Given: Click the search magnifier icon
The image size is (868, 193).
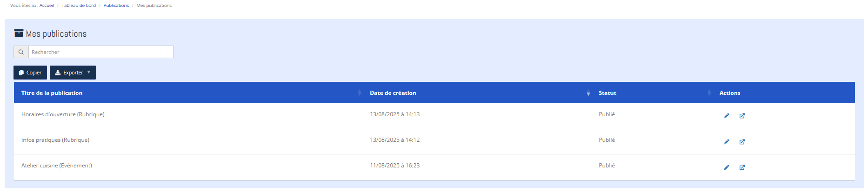Looking at the screenshot, I should (x=21, y=52).
